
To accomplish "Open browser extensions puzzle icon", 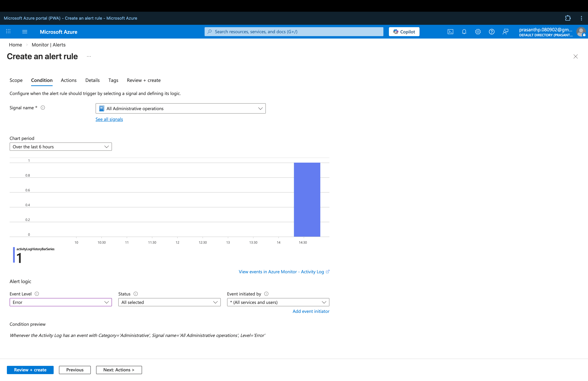I will [568, 18].
